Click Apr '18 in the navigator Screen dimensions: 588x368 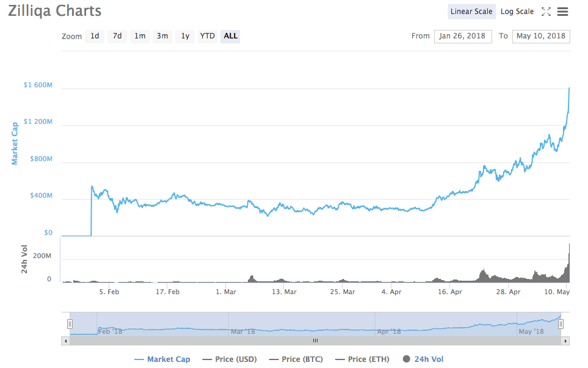click(389, 331)
